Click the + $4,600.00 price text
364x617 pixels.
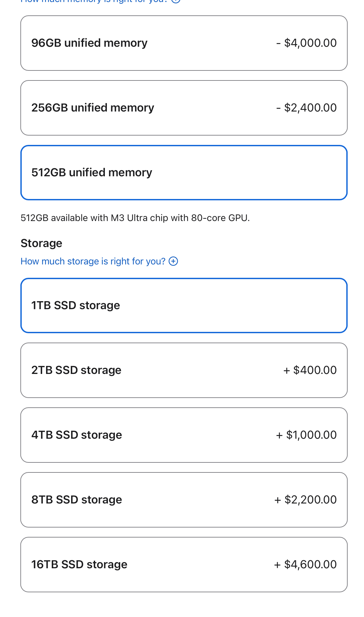click(305, 565)
